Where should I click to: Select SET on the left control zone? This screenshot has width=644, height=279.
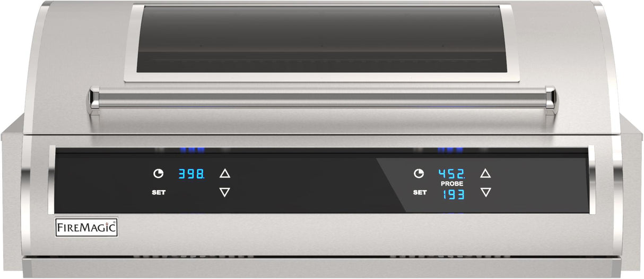[x=159, y=192]
